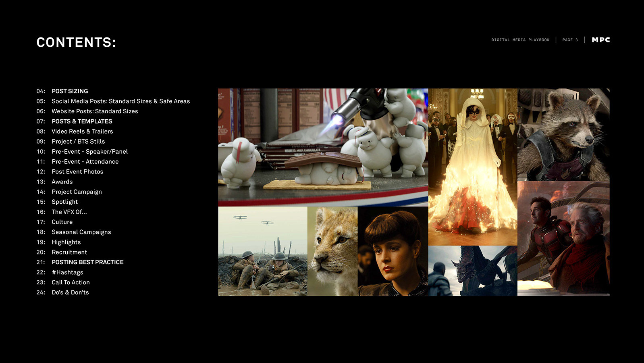Click the dark-haired woman portrait image
The height and width of the screenshot is (363, 644).
tap(393, 251)
